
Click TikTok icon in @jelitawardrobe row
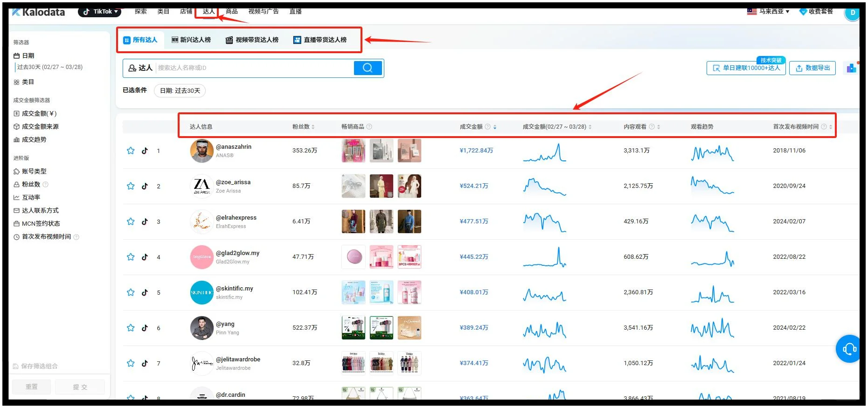coord(145,363)
